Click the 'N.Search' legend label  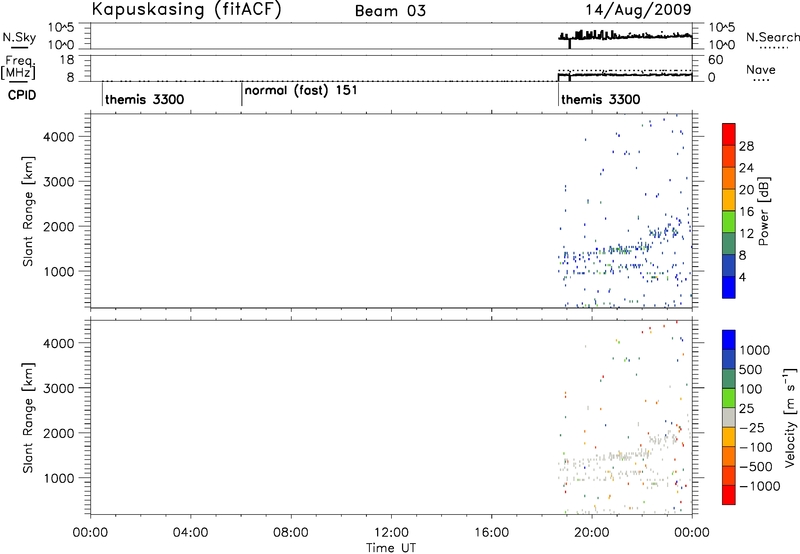click(772, 37)
